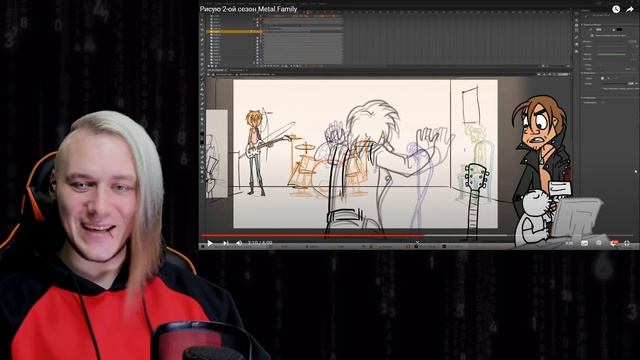Click the red video progress bar
The image size is (640, 360).
[312, 236]
